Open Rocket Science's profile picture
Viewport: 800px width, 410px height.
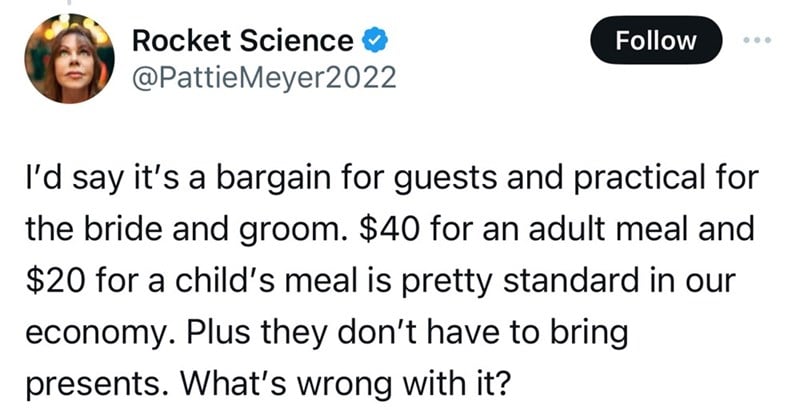click(x=69, y=59)
